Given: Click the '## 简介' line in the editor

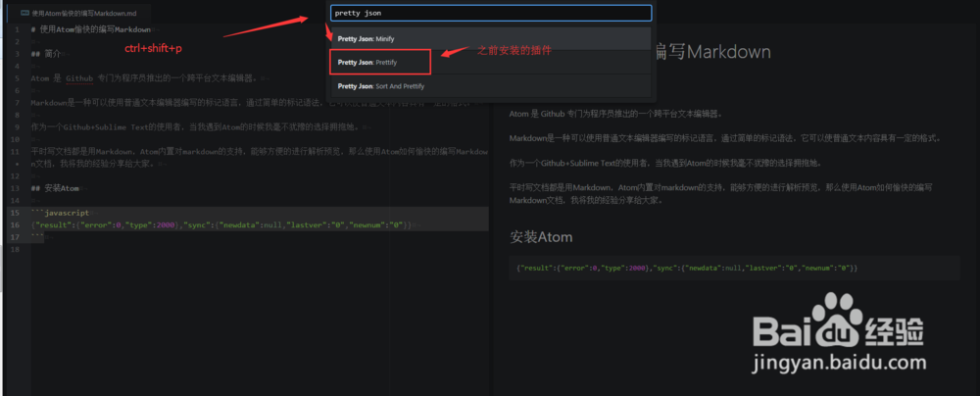Looking at the screenshot, I should (x=46, y=54).
